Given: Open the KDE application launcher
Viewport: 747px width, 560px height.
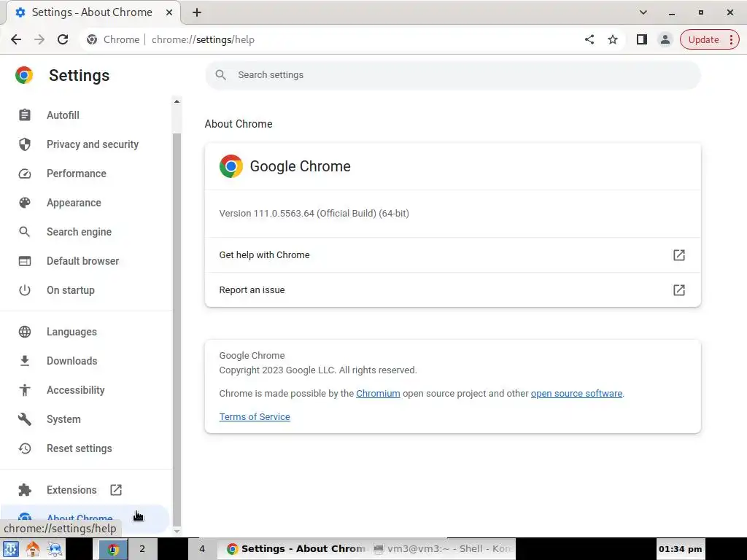Looking at the screenshot, I should click(x=10, y=548).
